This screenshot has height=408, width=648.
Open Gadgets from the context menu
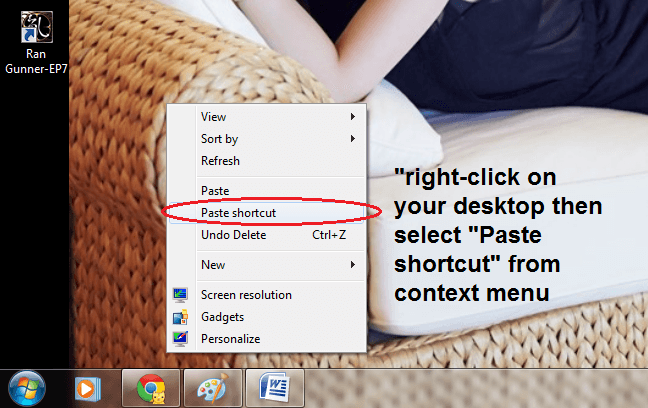click(266, 317)
